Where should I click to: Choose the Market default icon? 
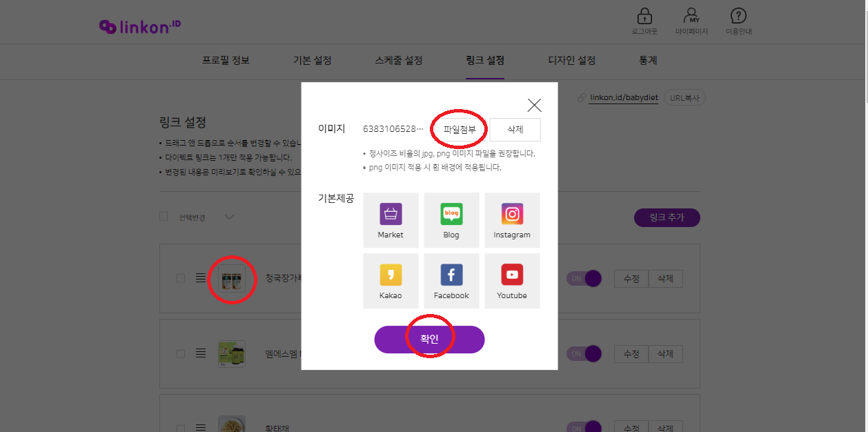coord(391,220)
